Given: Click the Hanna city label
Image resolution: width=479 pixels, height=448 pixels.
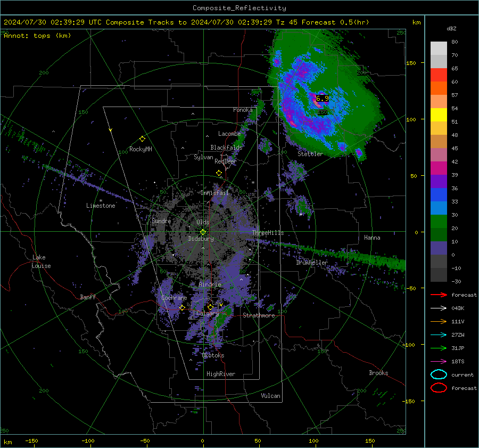Looking at the screenshot, I should [372, 238].
